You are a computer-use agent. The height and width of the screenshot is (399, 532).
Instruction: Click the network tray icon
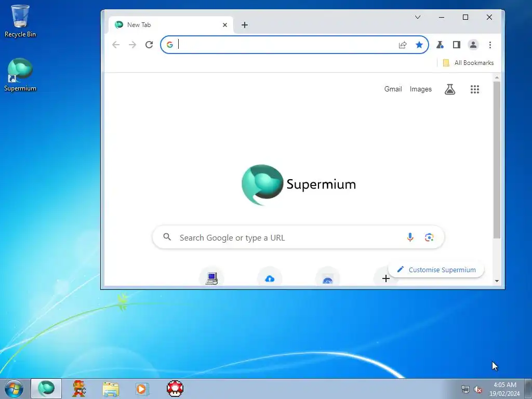[x=465, y=389]
